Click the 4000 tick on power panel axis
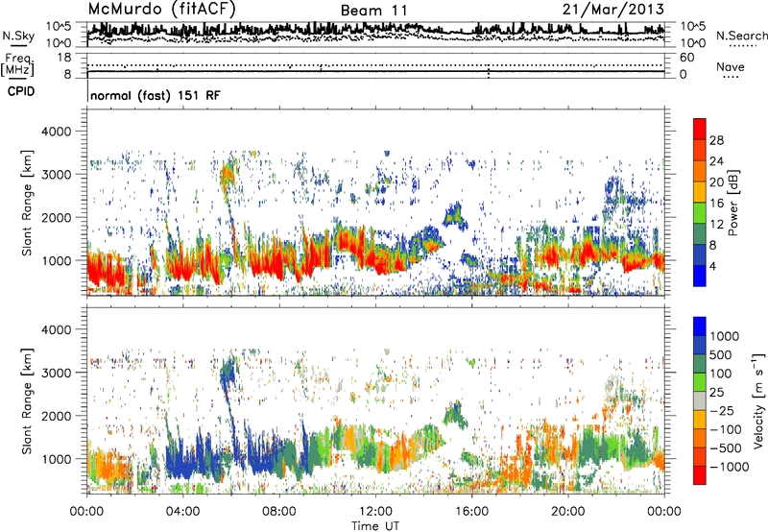768x532 pixels. pyautogui.click(x=56, y=132)
